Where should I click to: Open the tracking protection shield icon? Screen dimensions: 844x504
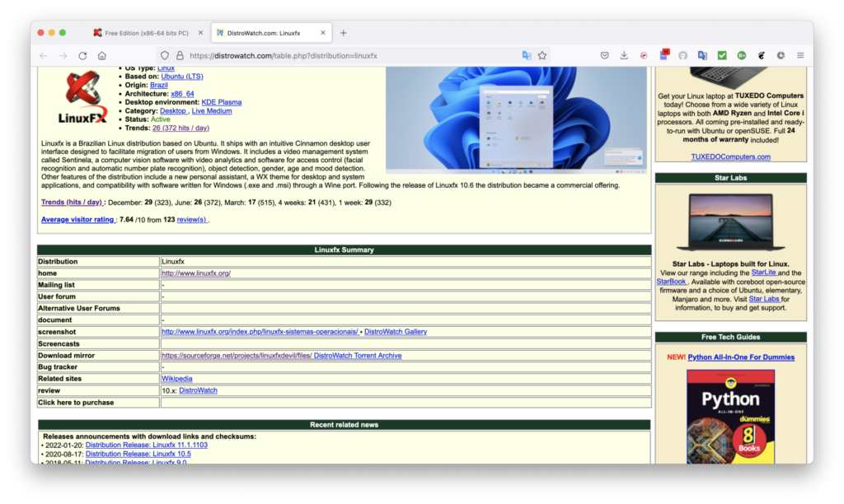click(165, 56)
